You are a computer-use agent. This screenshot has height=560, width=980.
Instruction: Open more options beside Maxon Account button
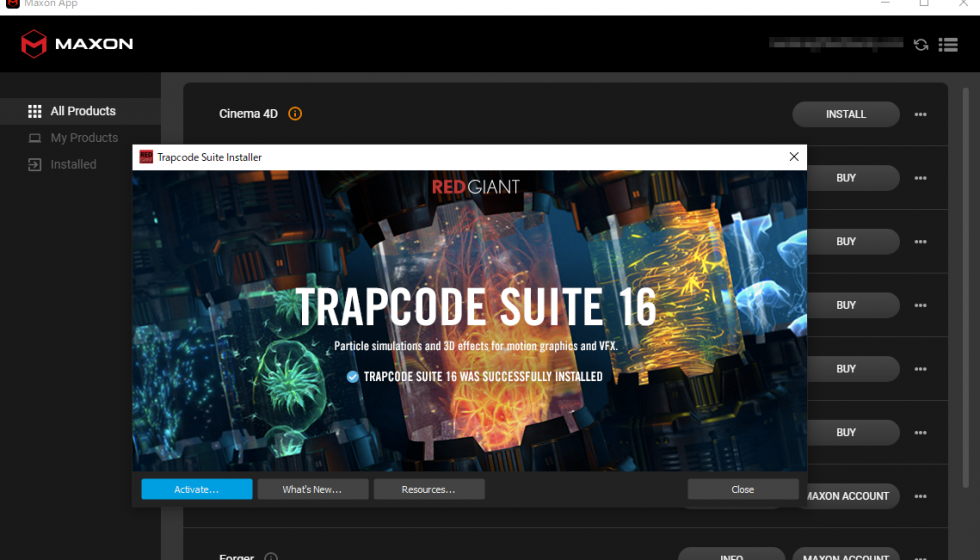(920, 496)
